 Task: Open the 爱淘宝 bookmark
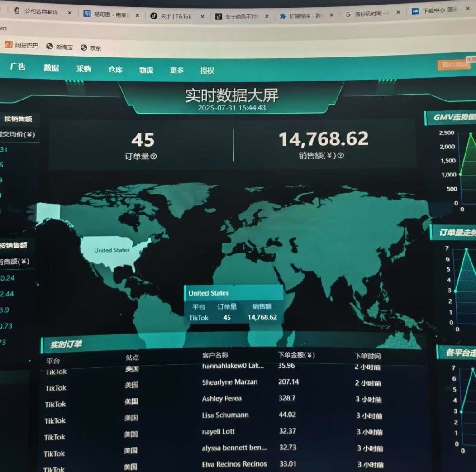tap(60, 47)
